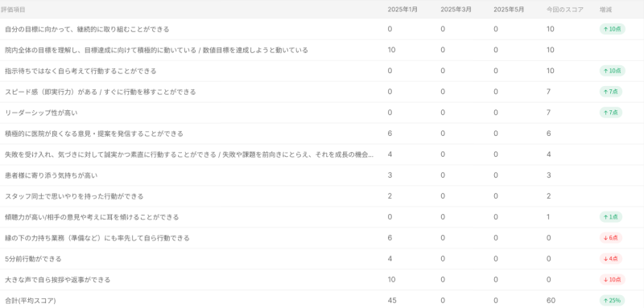Click 2025年1月 value 3 in 患者様に寄り添う row
Screen dimensions: 644x308
(x=390, y=175)
